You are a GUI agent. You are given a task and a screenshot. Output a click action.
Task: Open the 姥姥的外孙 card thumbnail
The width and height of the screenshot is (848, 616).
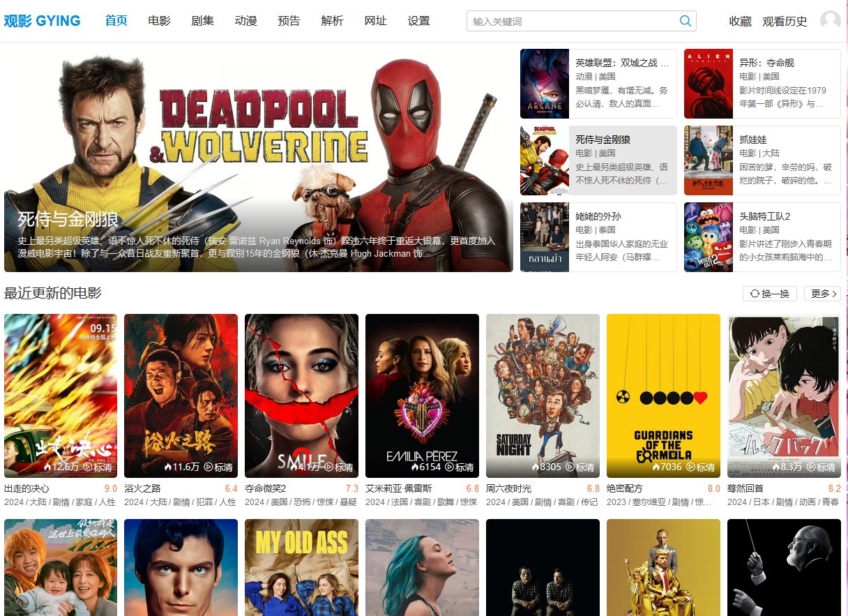(545, 237)
